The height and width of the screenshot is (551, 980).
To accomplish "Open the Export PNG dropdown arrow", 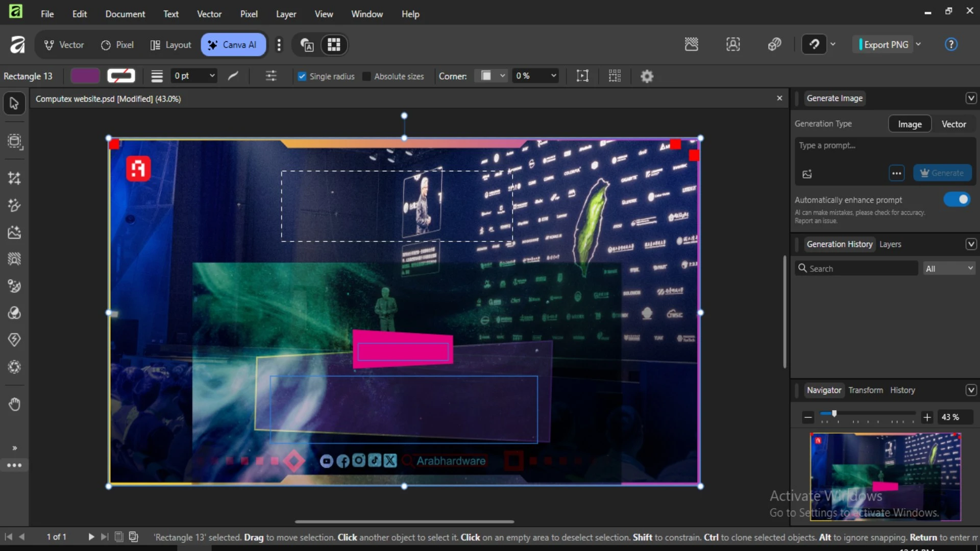I will pos(918,44).
